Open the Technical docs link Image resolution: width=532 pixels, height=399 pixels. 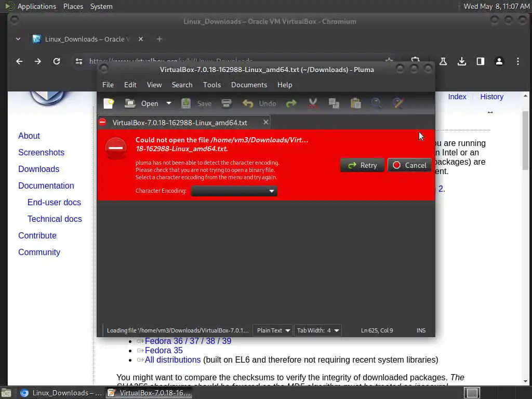pos(55,219)
